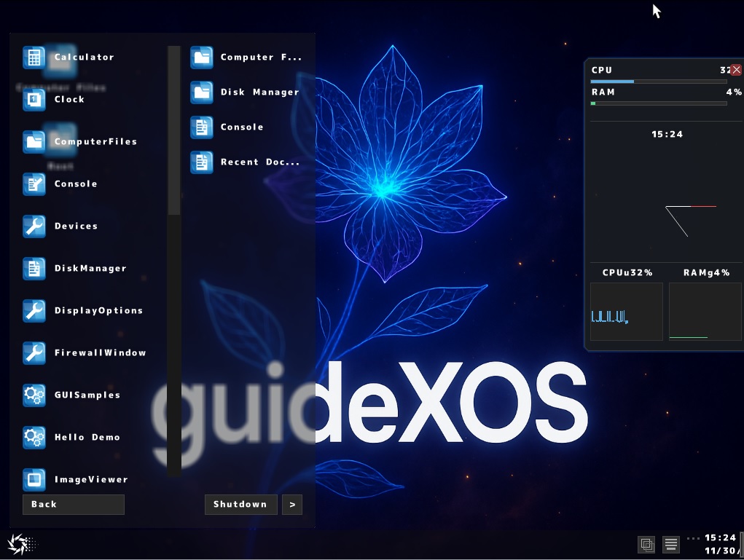744x560 pixels.
Task: Launch GUISamples
Action: tap(86, 395)
